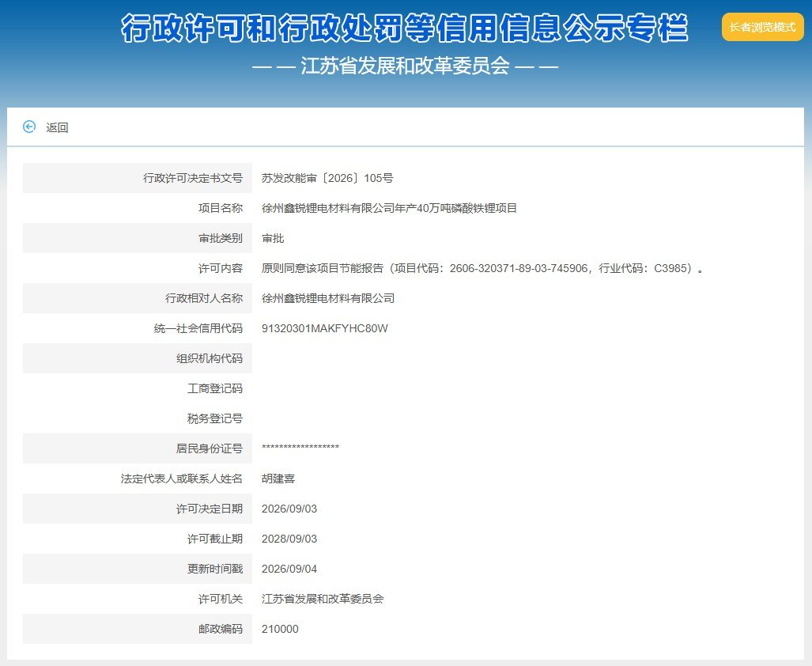The height and width of the screenshot is (666, 812).
Task: Select the document number 苏发改能审〔2026〕105号
Action: tap(327, 178)
